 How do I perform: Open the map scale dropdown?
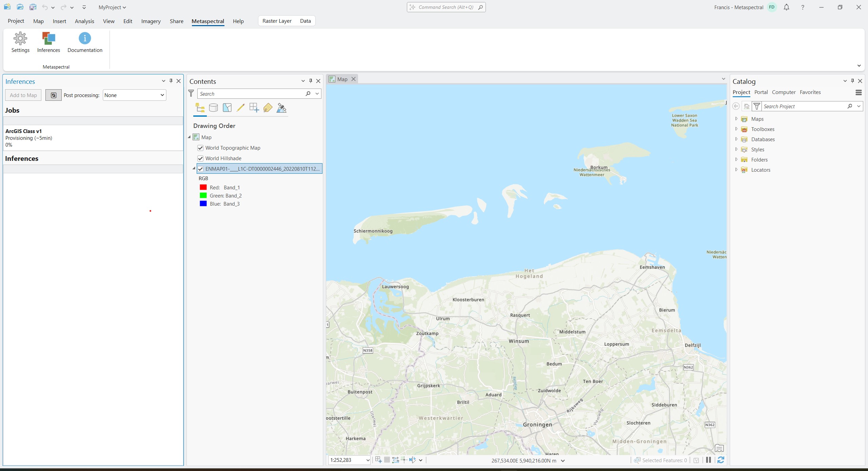coord(368,460)
